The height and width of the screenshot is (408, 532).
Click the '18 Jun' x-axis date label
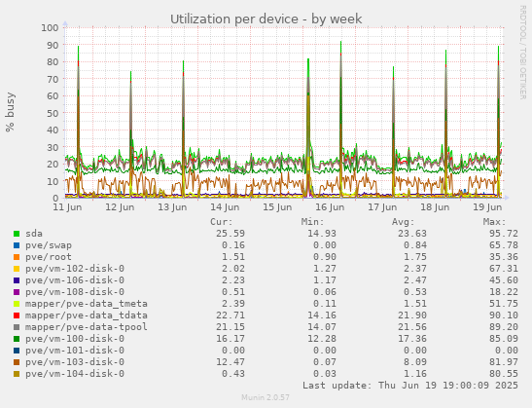tap(436, 207)
